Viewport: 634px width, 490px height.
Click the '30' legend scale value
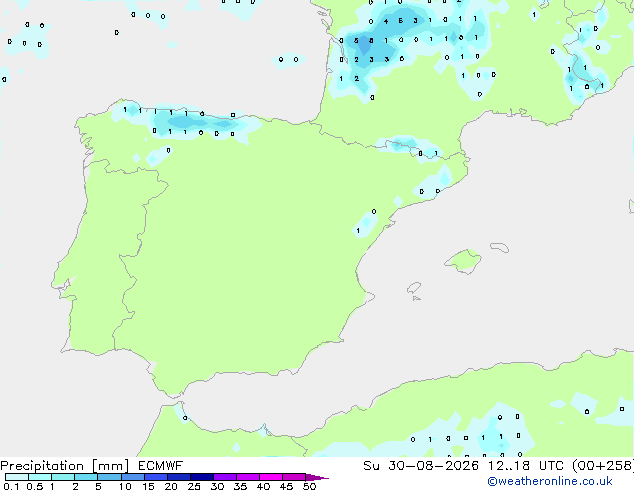pyautogui.click(x=217, y=486)
